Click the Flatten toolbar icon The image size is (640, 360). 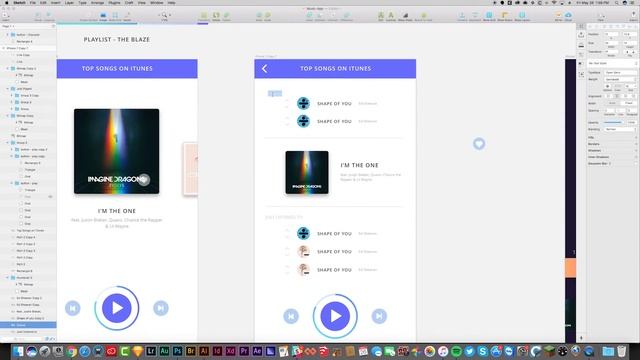click(226, 16)
